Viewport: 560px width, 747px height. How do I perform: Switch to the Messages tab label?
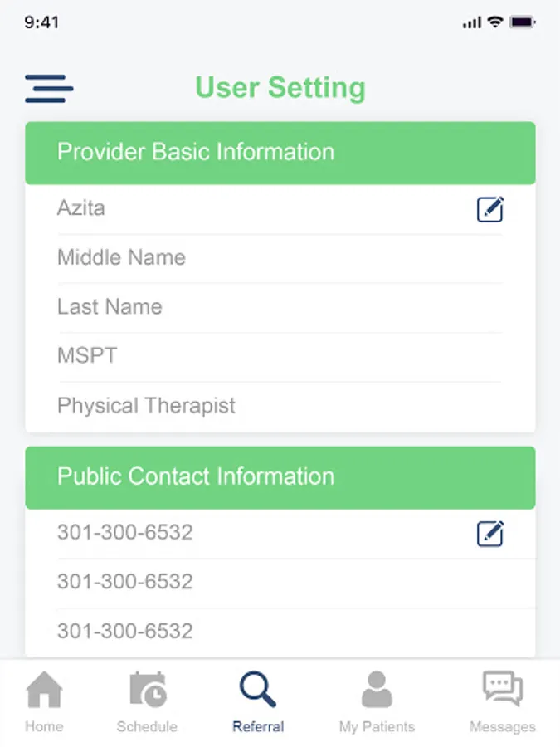pyautogui.click(x=503, y=726)
